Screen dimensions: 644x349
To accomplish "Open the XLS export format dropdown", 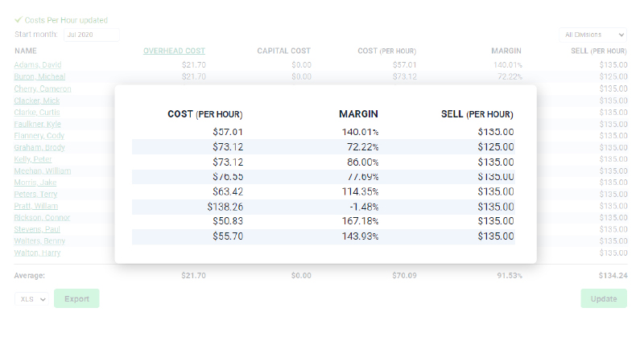I will (x=31, y=299).
